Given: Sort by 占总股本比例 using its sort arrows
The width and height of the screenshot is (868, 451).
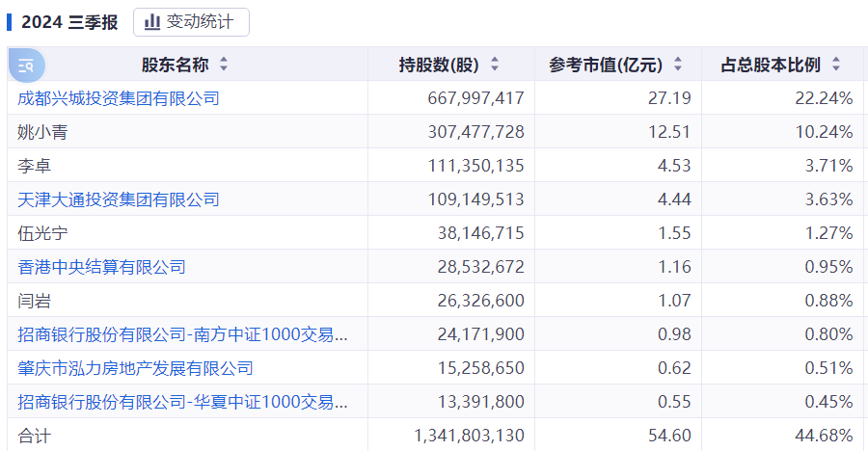Looking at the screenshot, I should click(x=836, y=65).
